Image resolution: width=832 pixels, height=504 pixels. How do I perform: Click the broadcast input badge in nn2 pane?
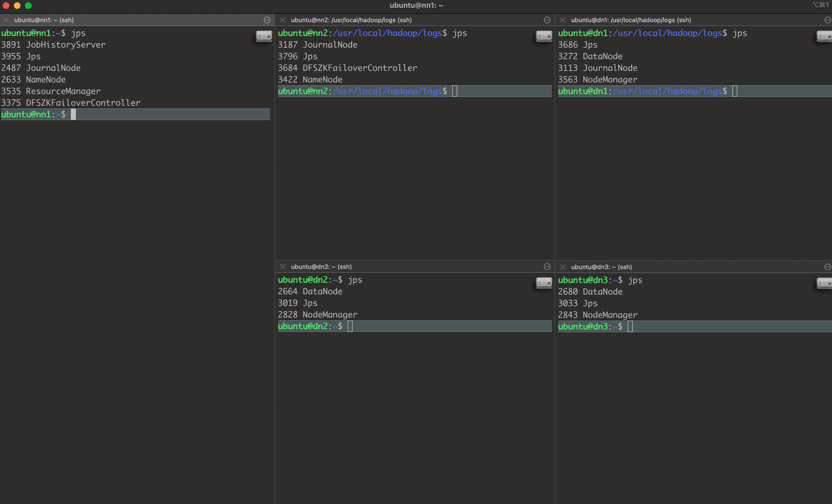tap(544, 36)
